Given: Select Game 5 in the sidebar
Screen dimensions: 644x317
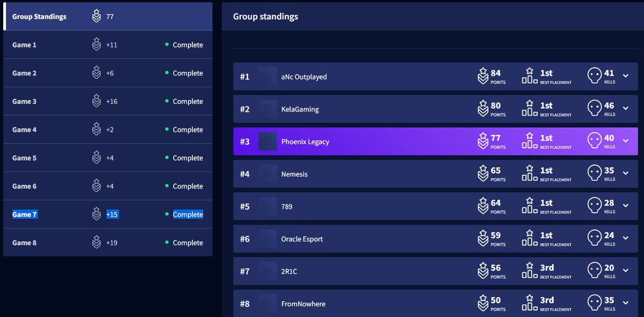Looking at the screenshot, I should click(108, 158).
